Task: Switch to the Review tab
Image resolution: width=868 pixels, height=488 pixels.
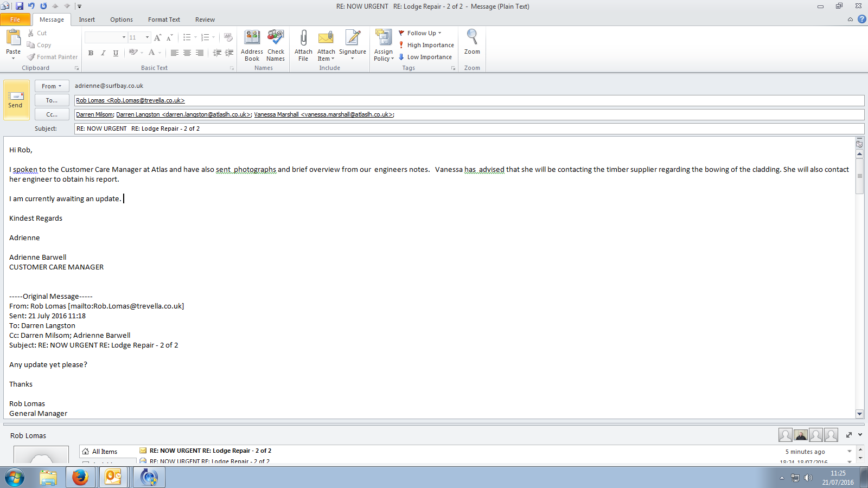Action: point(205,20)
